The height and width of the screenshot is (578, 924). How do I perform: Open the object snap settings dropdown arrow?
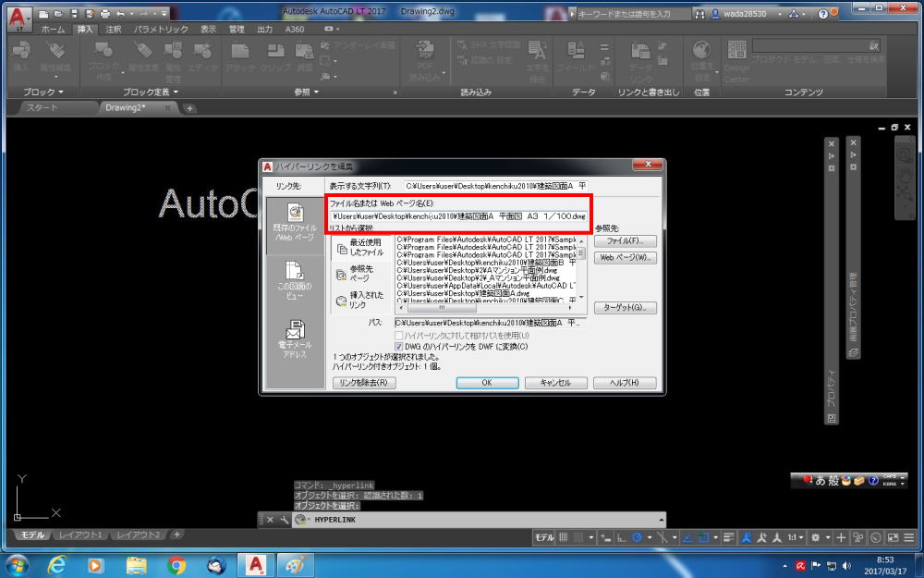pyautogui.click(x=715, y=537)
